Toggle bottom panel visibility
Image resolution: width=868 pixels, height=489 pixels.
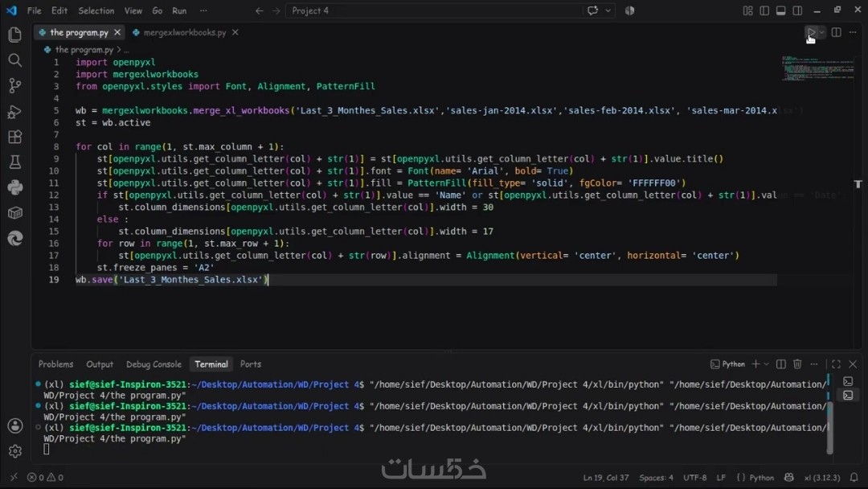point(780,10)
